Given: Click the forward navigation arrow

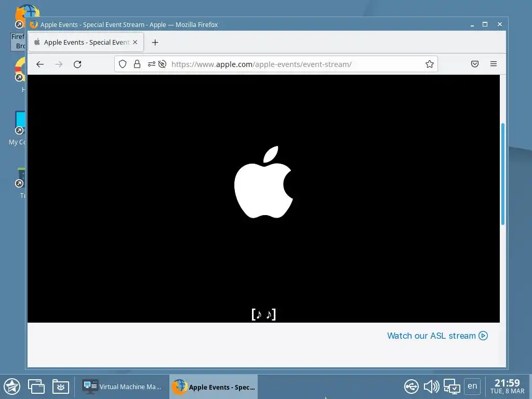Looking at the screenshot, I should coord(59,64).
